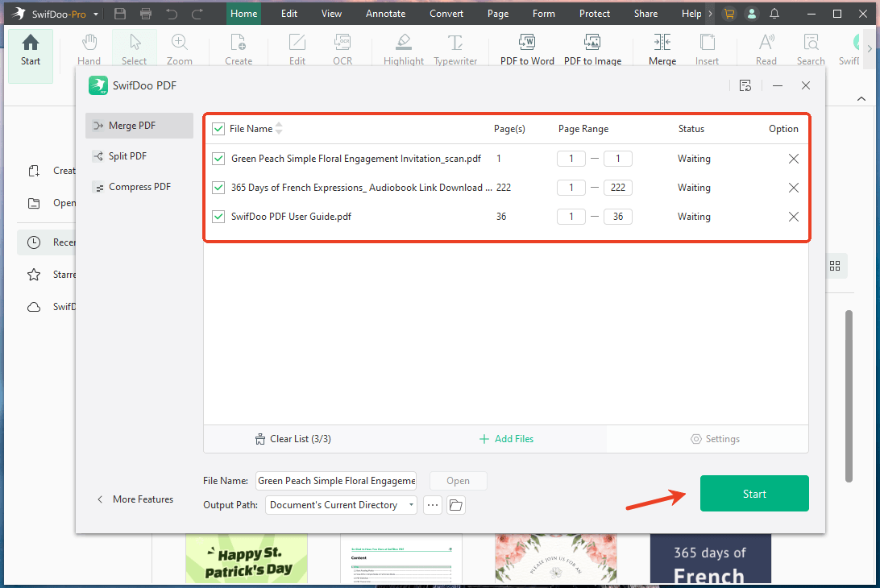Click the Insert tool
The width and height of the screenshot is (880, 588).
tap(707, 50)
